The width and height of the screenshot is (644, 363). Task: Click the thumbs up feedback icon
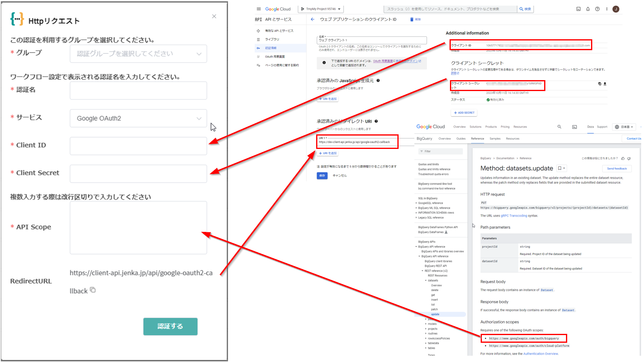(623, 158)
